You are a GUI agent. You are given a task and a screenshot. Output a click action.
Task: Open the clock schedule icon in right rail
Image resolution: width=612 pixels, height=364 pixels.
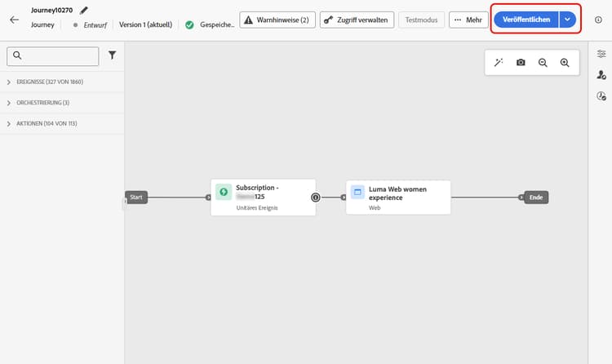click(x=601, y=95)
